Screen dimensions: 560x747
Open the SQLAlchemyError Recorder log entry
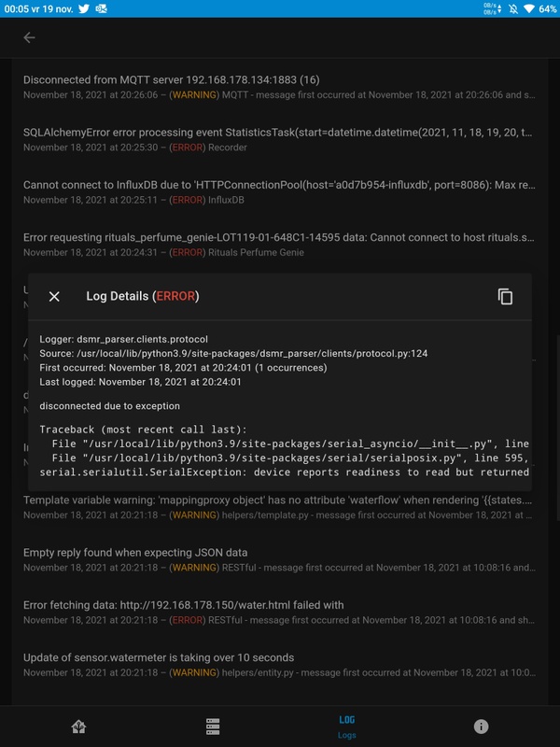[279, 139]
